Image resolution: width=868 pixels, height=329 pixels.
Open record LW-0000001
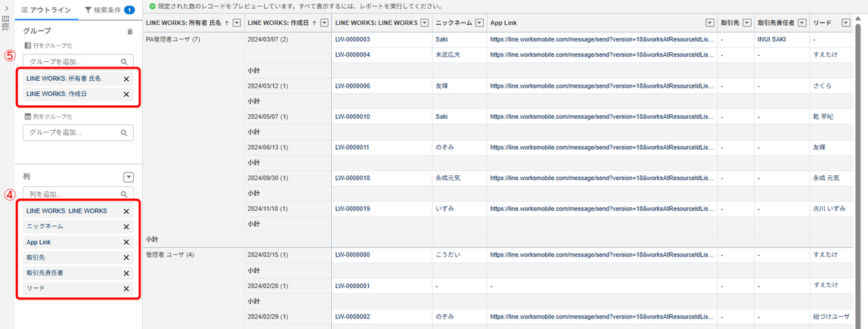pos(352,286)
